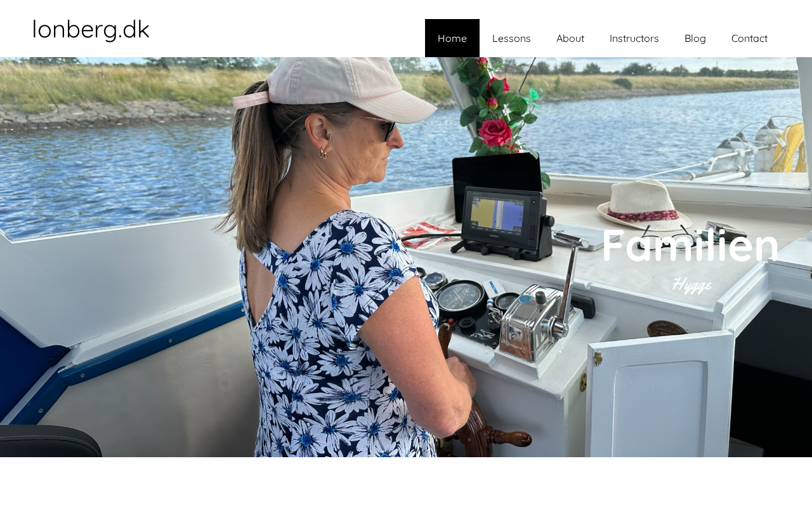Click the straw hat with pink band

click(645, 205)
